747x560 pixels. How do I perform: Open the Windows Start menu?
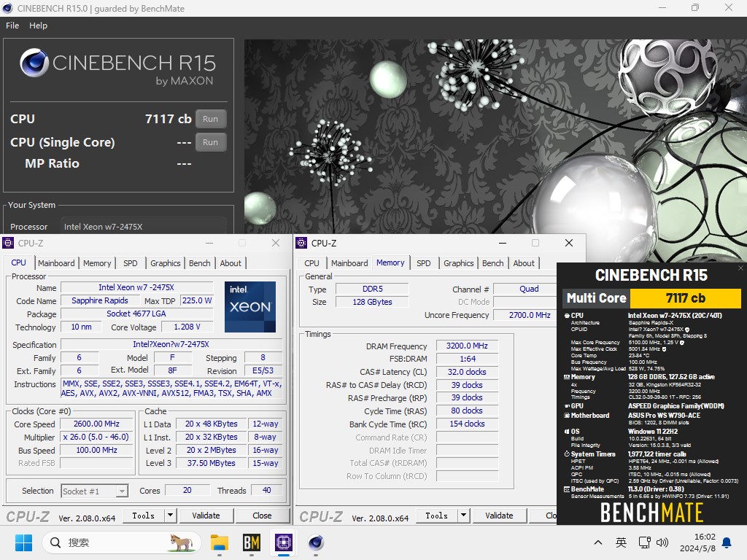click(23, 542)
